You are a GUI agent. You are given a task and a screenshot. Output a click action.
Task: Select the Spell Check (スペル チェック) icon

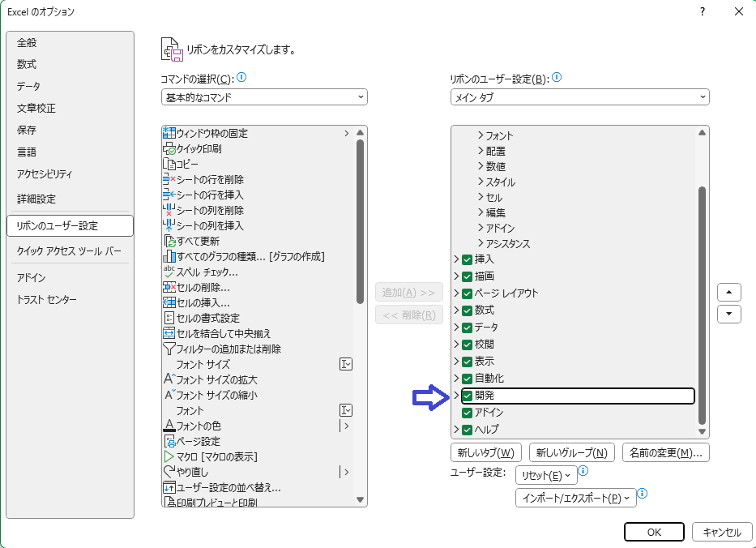[x=169, y=272]
